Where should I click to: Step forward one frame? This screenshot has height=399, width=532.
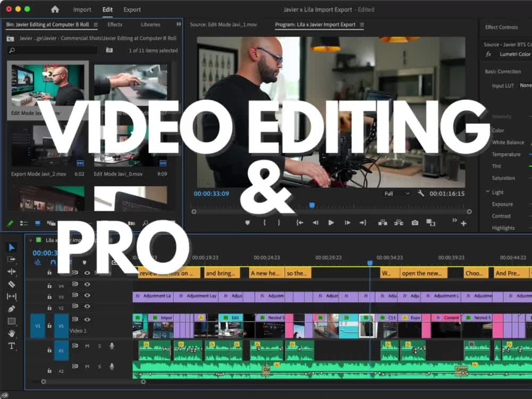point(347,223)
